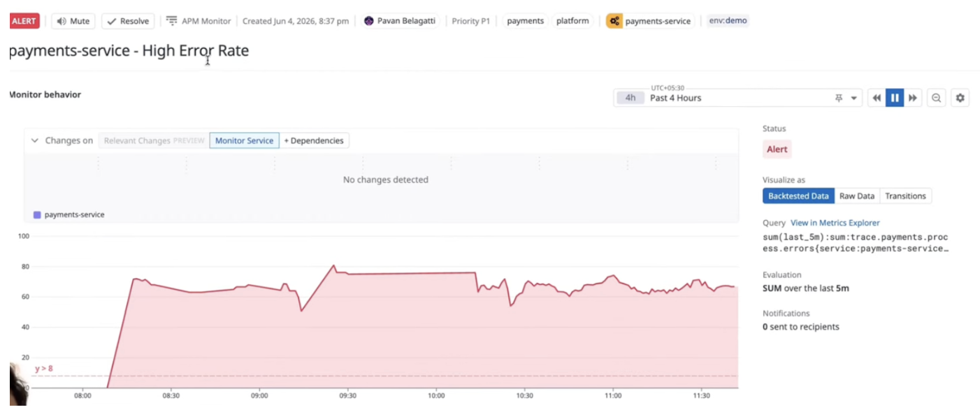The height and width of the screenshot is (412, 980).
Task: Click the 0 sent to recipients text
Action: tap(800, 327)
